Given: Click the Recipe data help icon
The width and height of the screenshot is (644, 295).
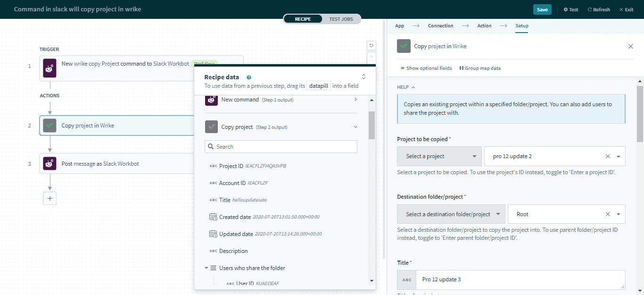Looking at the screenshot, I should 249,77.
